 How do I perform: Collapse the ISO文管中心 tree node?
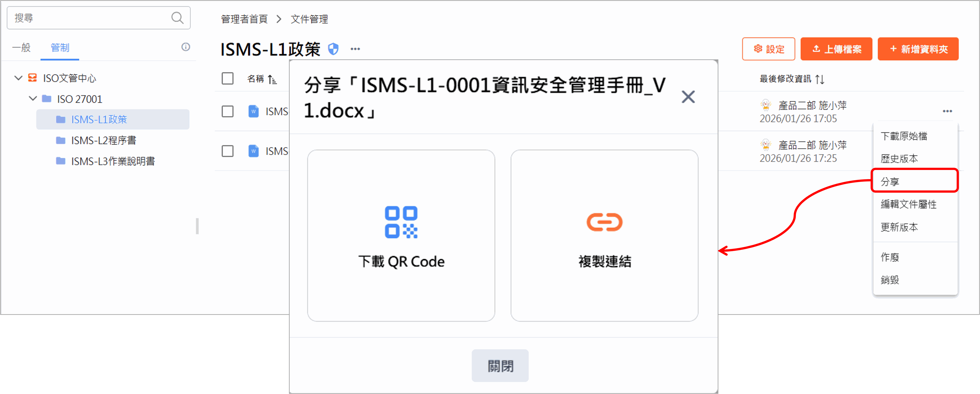tap(18, 78)
